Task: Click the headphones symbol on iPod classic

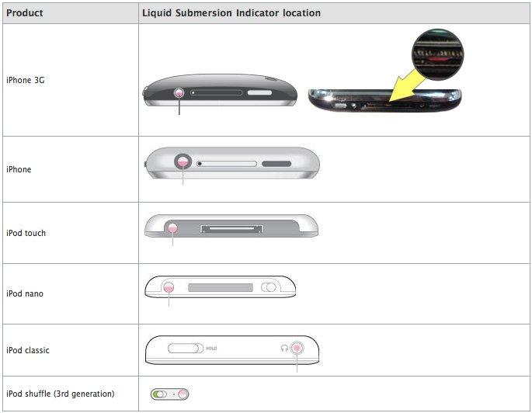Action: [284, 348]
